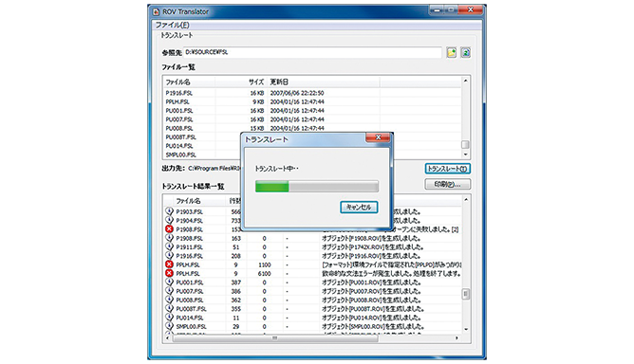This screenshot has width=634, height=364.
Task: Click the status icon of P1903.FSL result
Action: pos(169,211)
